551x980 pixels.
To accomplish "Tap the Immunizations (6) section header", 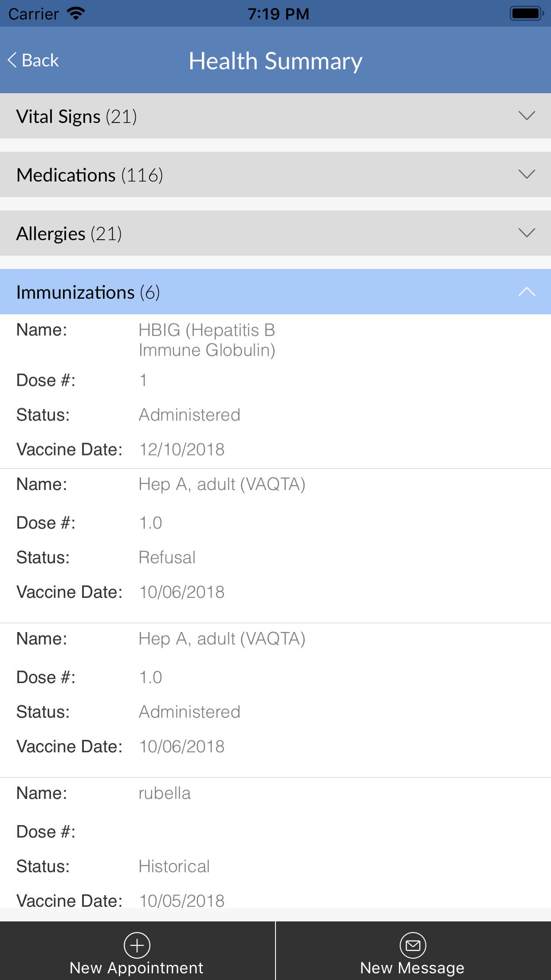I will (x=88, y=292).
